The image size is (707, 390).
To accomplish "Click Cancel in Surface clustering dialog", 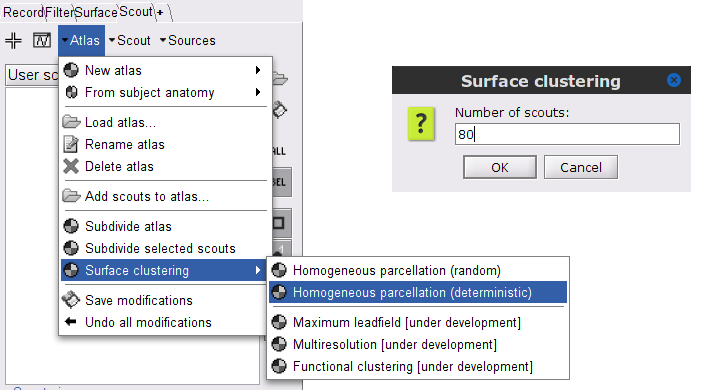I will [581, 167].
